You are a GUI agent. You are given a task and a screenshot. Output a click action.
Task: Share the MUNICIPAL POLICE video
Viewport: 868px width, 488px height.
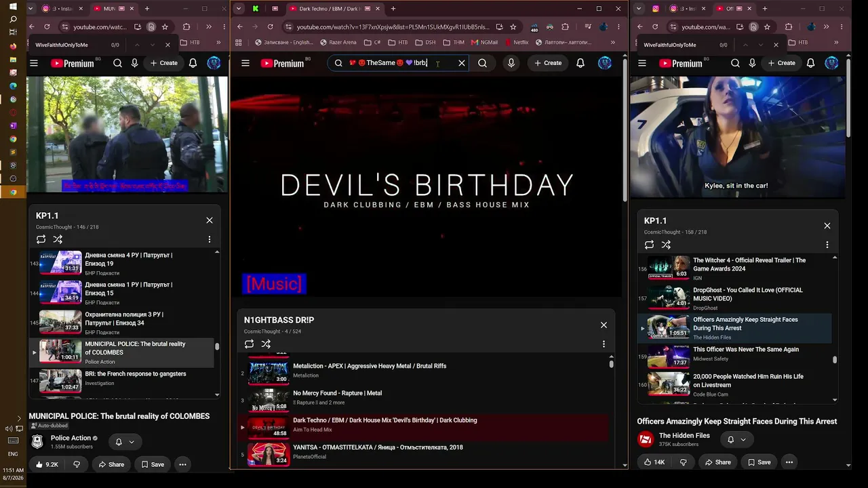(x=111, y=464)
